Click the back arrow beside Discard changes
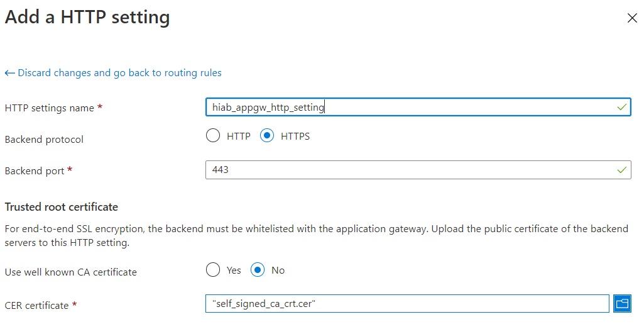 [9, 73]
